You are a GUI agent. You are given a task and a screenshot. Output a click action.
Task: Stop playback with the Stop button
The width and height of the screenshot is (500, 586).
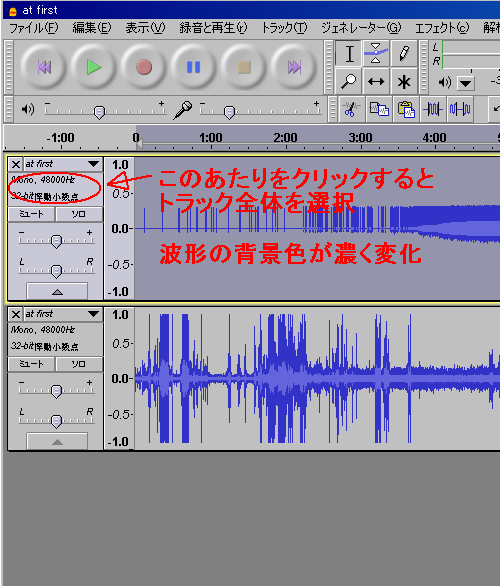(x=244, y=67)
